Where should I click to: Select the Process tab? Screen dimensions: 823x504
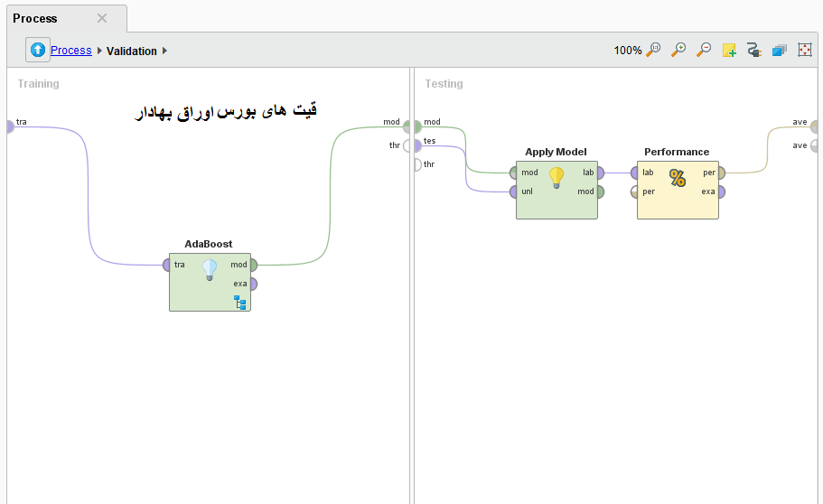coord(35,18)
